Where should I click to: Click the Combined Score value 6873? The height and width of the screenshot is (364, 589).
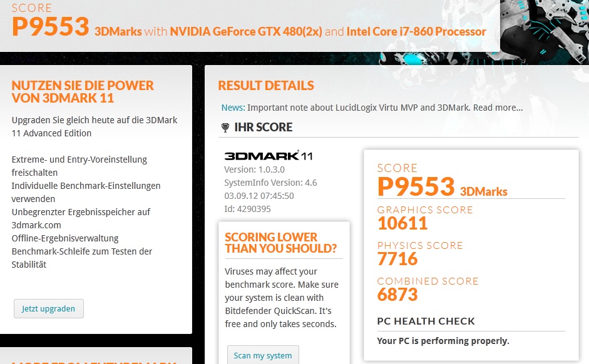(x=397, y=295)
